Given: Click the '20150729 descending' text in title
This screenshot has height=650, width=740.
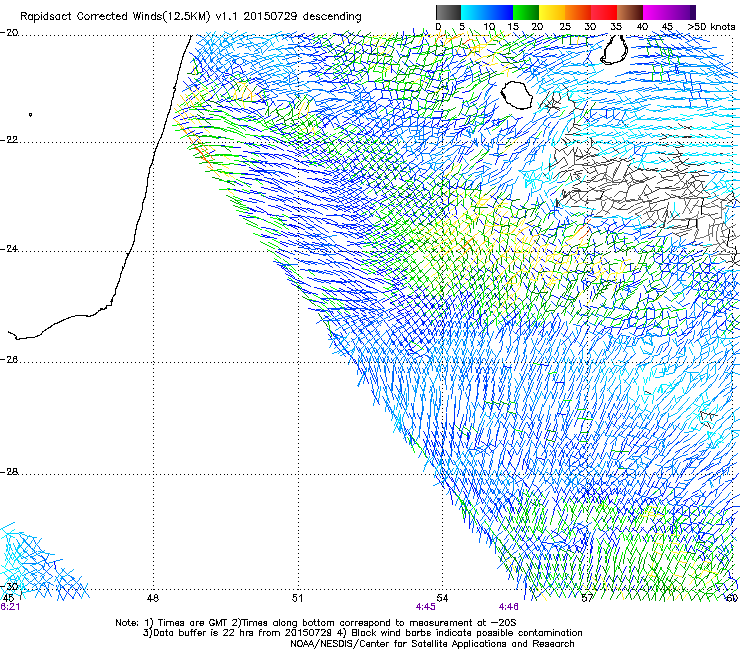Looking at the screenshot, I should (x=303, y=16).
